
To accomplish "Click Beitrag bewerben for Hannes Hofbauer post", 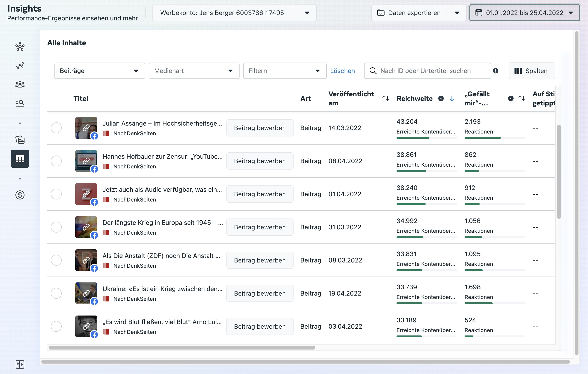I will click(x=260, y=161).
